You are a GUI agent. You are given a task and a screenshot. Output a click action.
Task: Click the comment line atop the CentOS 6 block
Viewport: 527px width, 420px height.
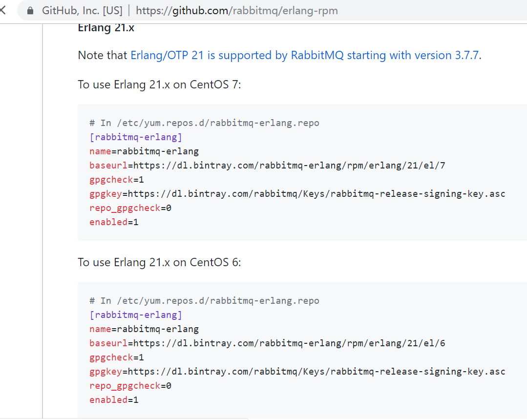[x=204, y=300]
